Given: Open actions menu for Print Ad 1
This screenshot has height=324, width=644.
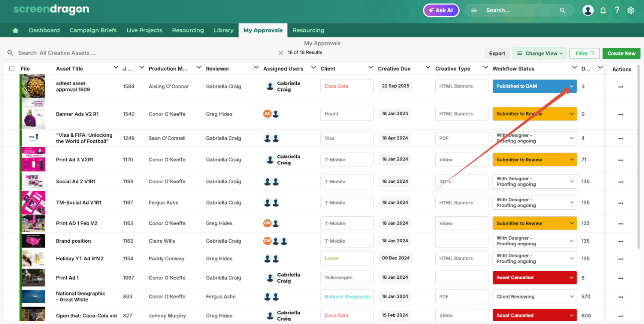Looking at the screenshot, I should (621, 278).
